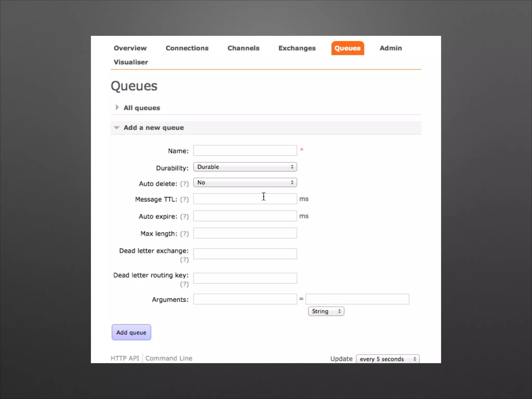Go to the Connections tab

187,48
